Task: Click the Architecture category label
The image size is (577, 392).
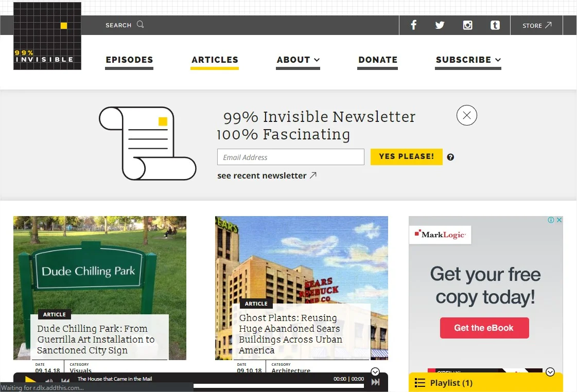Action: pyautogui.click(x=291, y=370)
